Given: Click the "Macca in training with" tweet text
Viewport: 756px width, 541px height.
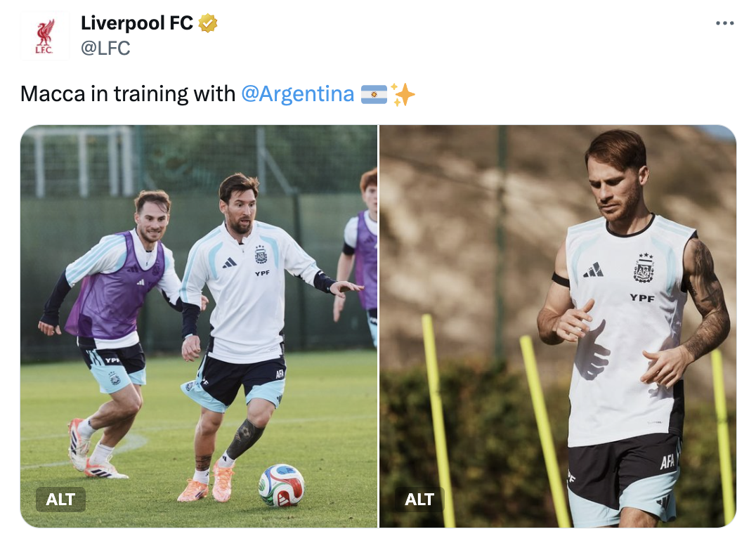Looking at the screenshot, I should (128, 93).
